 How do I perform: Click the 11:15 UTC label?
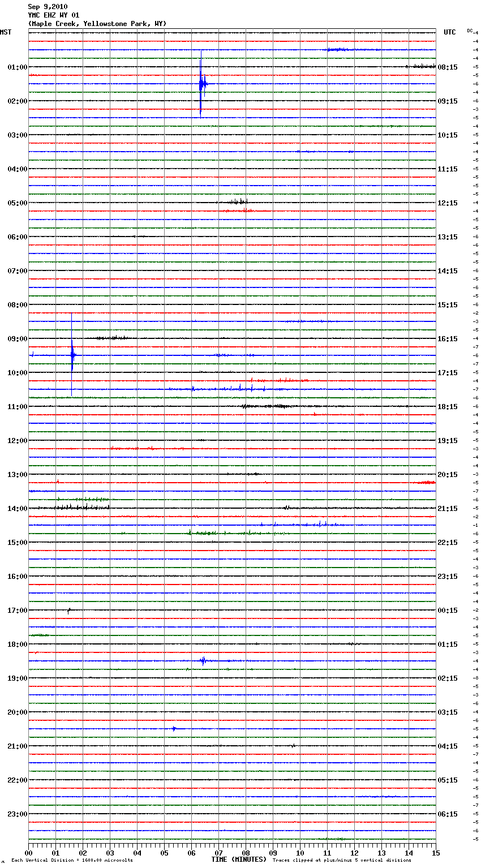[x=448, y=169]
